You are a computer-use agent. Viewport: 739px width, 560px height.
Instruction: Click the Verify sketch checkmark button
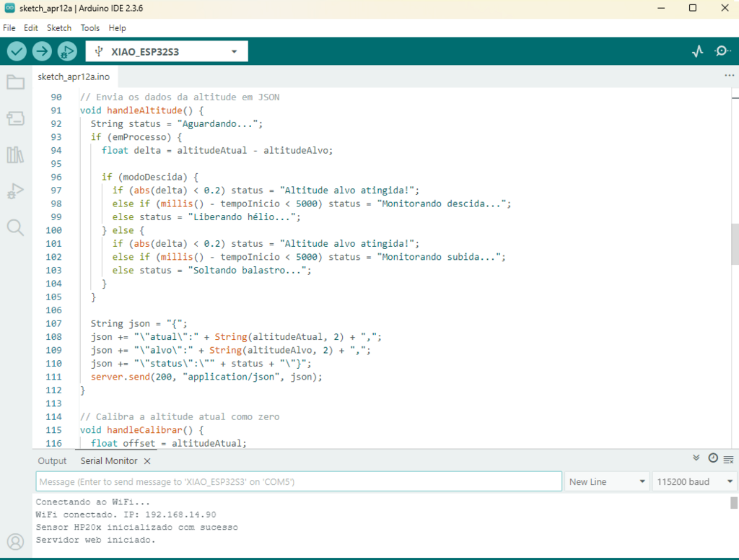pos(17,51)
